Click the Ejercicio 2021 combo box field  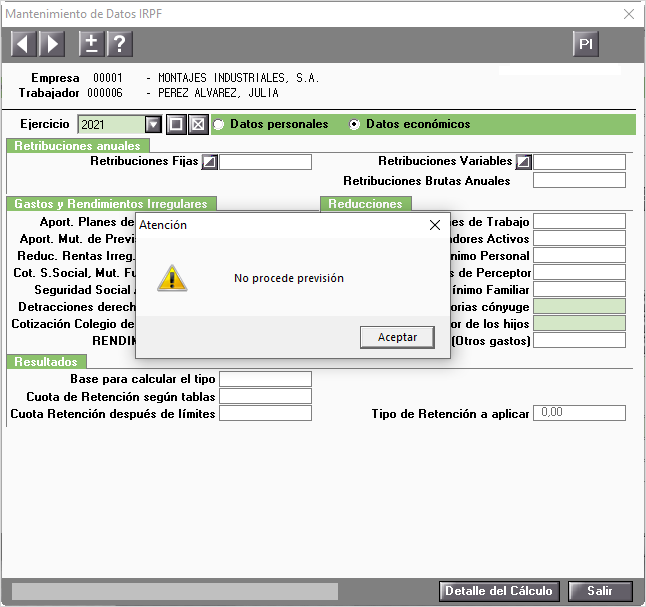(x=111, y=124)
